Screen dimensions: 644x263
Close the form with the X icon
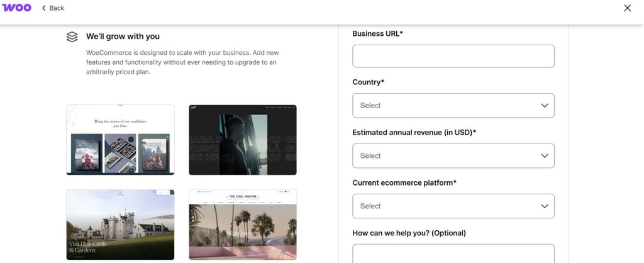(x=627, y=8)
